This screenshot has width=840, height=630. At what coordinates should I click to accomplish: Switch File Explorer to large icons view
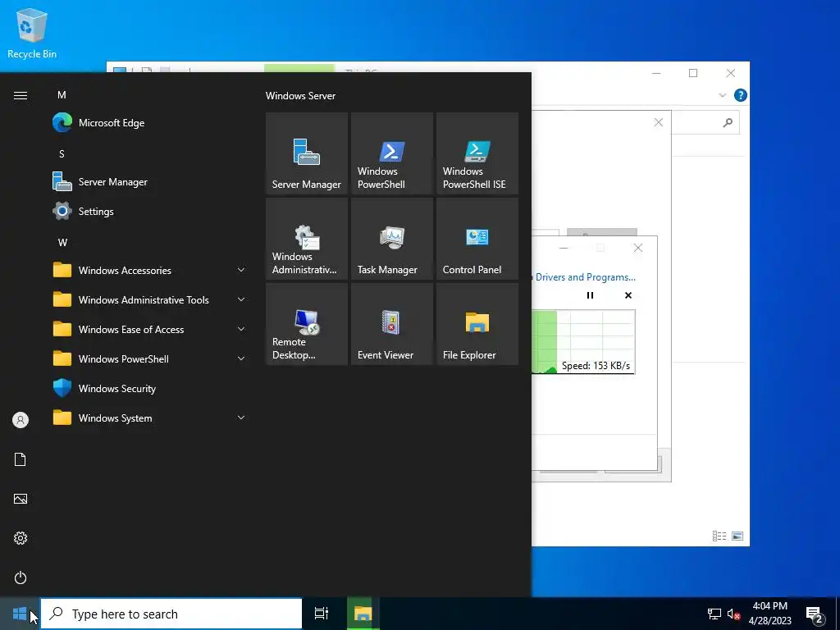tap(737, 536)
